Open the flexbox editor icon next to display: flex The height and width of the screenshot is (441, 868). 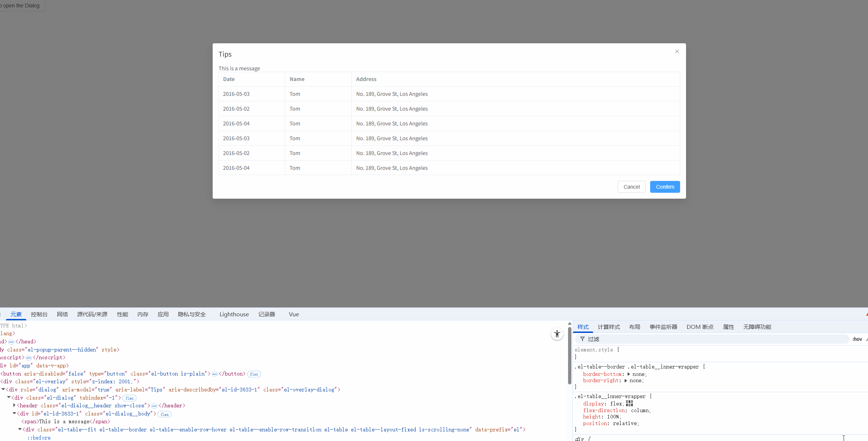pyautogui.click(x=629, y=403)
